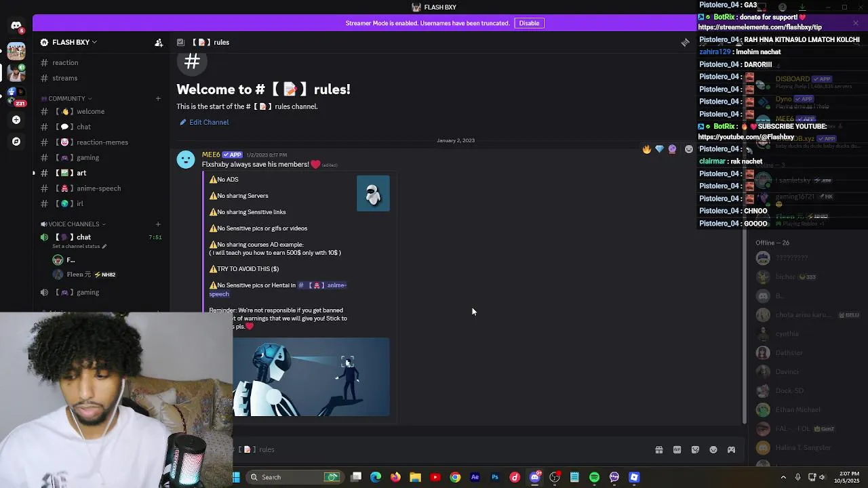The image size is (868, 488).
Task: Open add reaction smiley on MEE6 message
Action: pyautogui.click(x=689, y=149)
